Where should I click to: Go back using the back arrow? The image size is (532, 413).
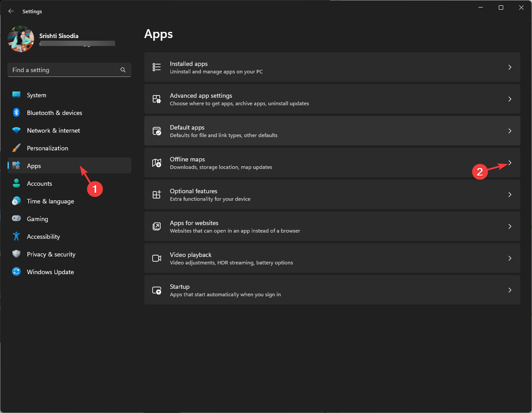11,11
